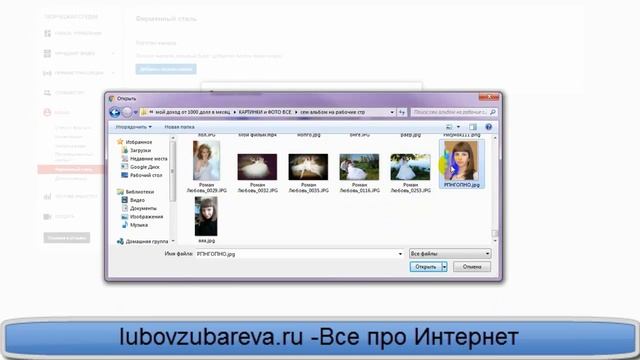
Task: Open Help with the blue question icon
Action: tap(488, 127)
